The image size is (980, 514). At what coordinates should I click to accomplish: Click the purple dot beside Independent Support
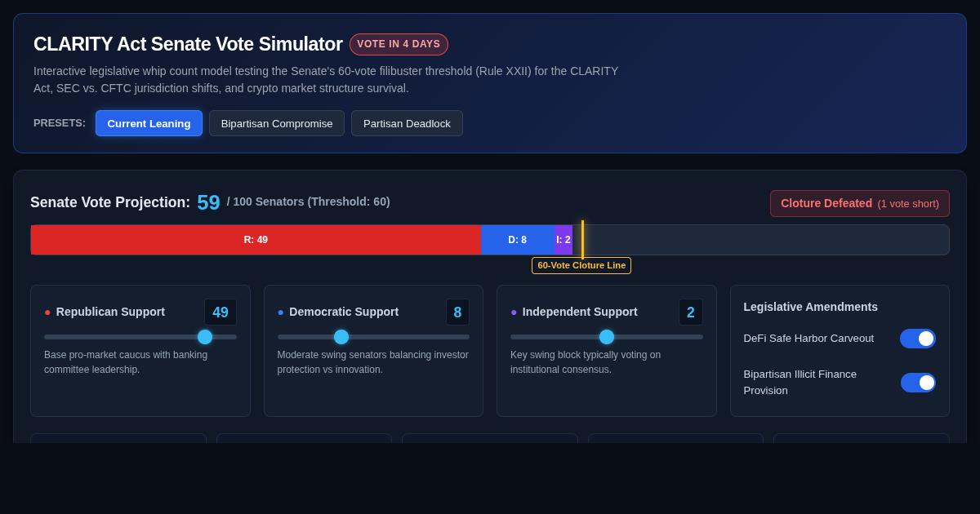coord(514,312)
